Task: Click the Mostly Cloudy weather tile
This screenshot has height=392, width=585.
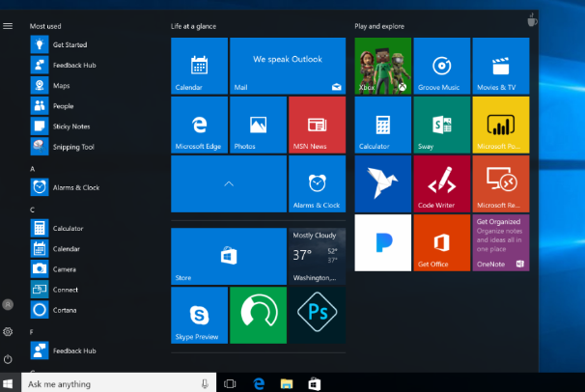Action: 316,256
